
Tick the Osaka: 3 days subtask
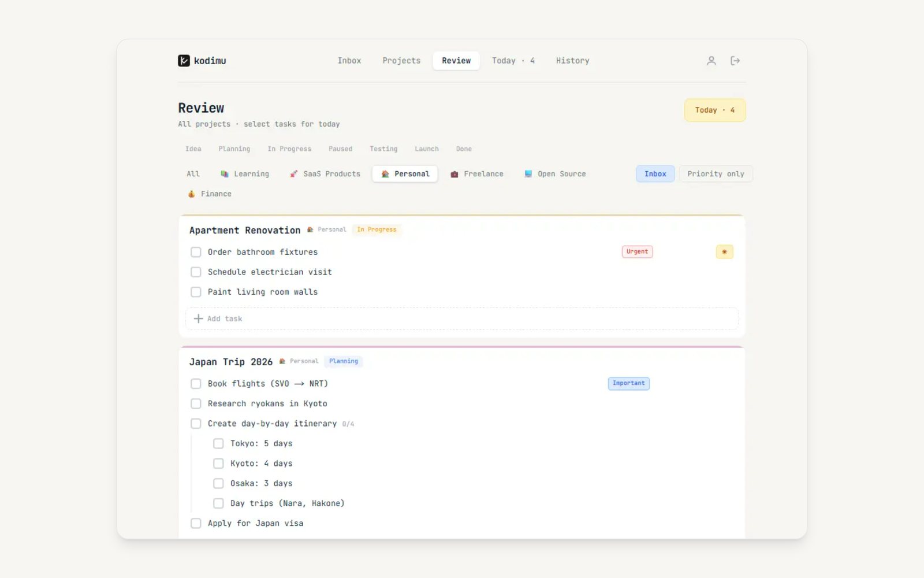218,483
